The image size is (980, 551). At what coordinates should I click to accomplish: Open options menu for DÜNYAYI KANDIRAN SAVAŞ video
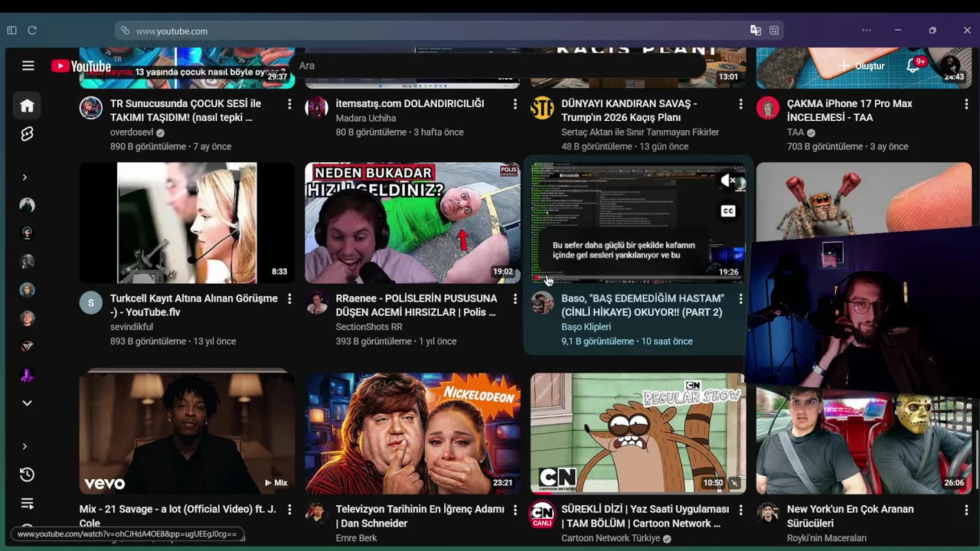click(740, 104)
